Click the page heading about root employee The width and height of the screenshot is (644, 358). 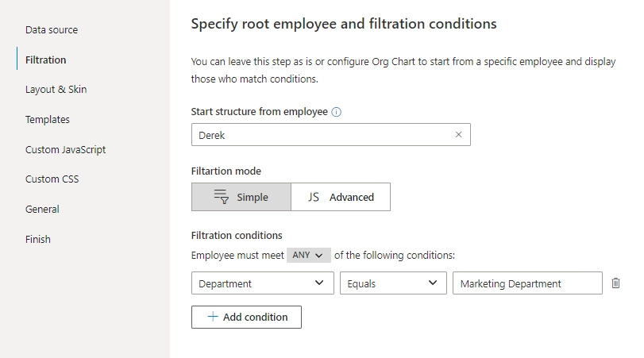[x=344, y=24]
